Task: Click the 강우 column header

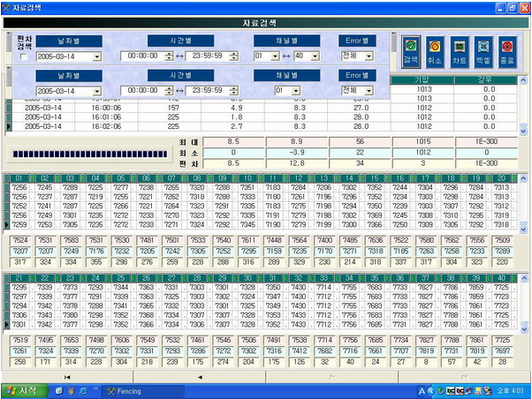Action: click(x=485, y=80)
